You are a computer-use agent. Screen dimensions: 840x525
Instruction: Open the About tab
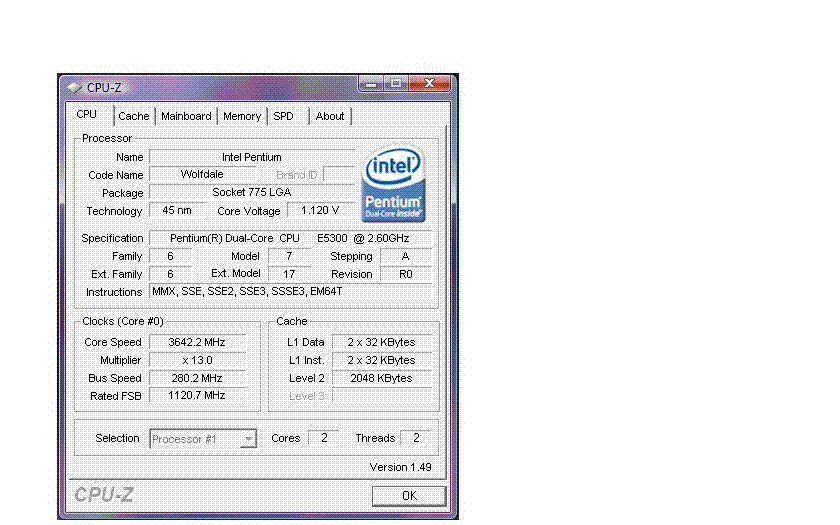(x=330, y=116)
